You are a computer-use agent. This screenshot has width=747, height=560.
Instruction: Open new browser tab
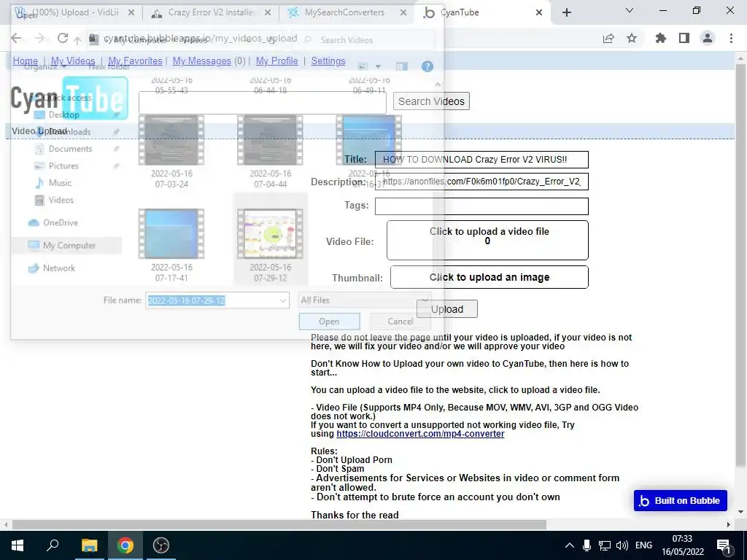[x=566, y=12]
